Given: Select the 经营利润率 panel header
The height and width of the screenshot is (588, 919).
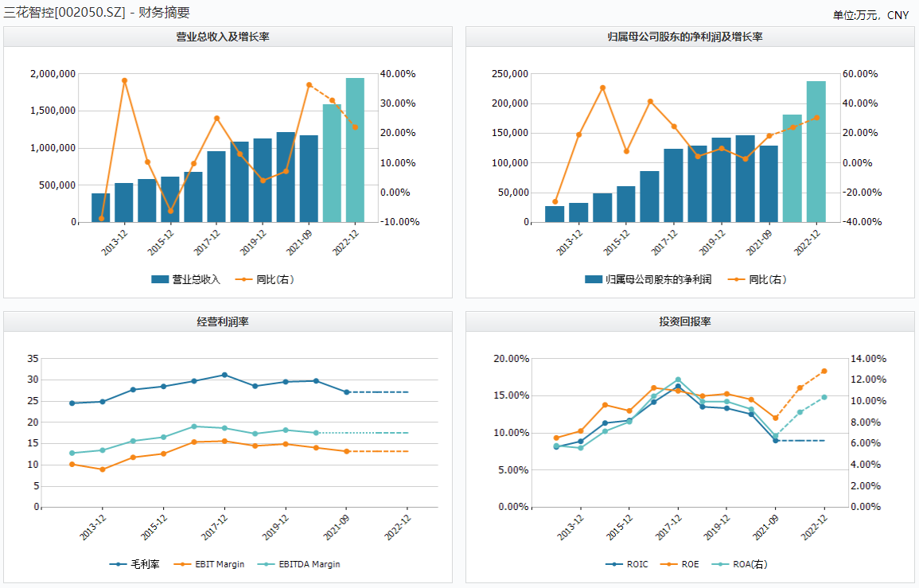Looking at the screenshot, I should [x=228, y=321].
